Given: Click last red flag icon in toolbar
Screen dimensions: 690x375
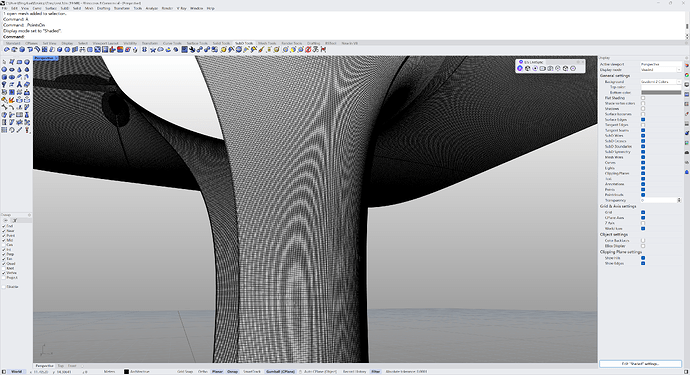Looking at the screenshot, I should pyautogui.click(x=323, y=50).
